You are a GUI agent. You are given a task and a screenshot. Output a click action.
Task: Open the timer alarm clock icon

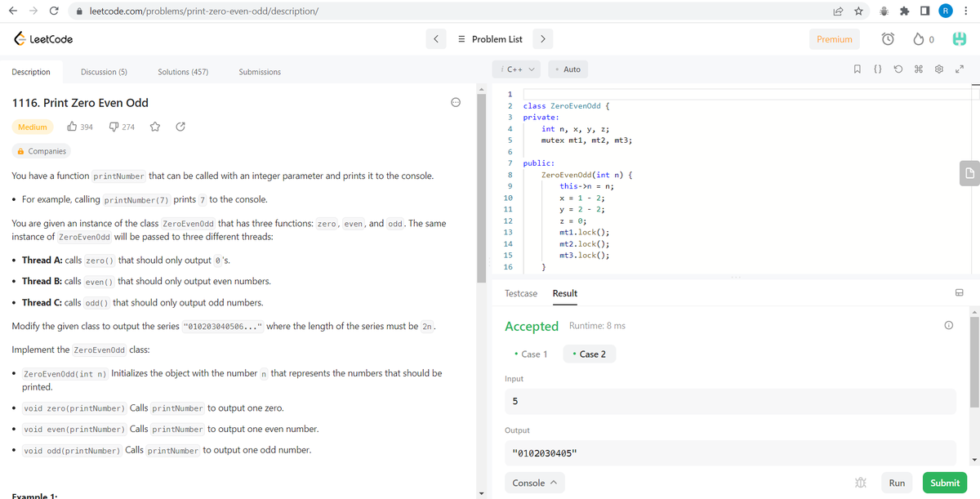[887, 39]
